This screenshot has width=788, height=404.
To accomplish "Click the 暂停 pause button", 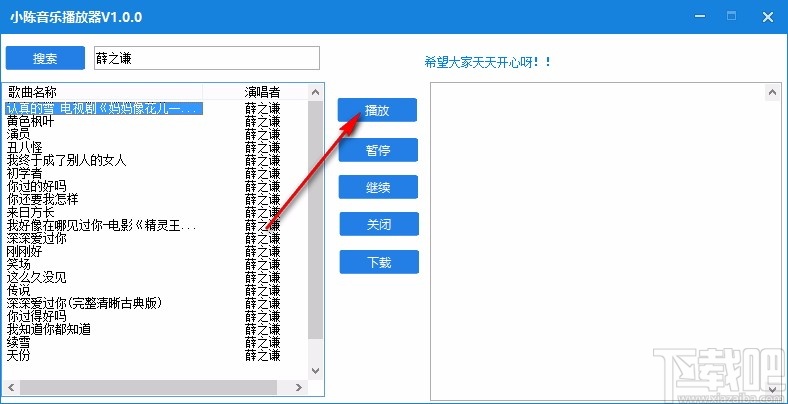I will (378, 150).
